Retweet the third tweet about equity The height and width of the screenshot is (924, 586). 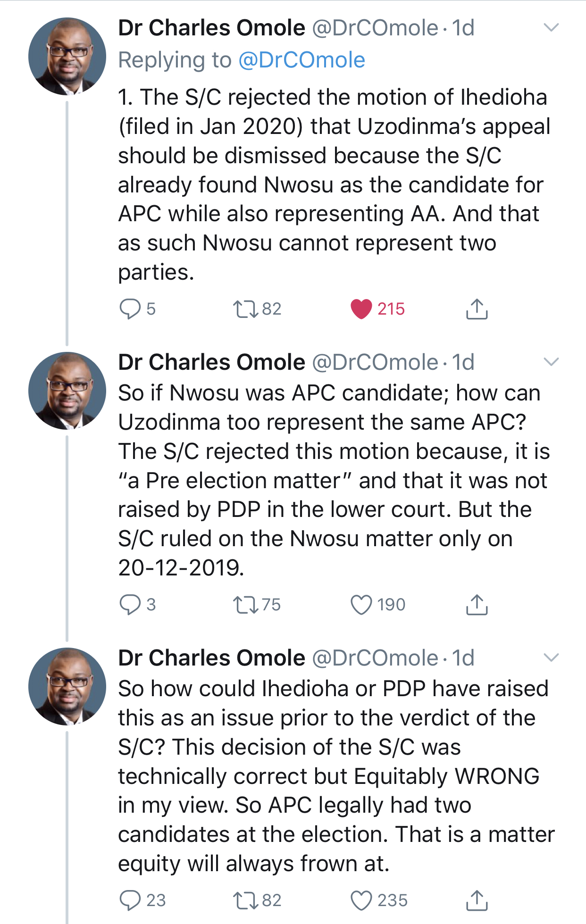[x=246, y=900]
